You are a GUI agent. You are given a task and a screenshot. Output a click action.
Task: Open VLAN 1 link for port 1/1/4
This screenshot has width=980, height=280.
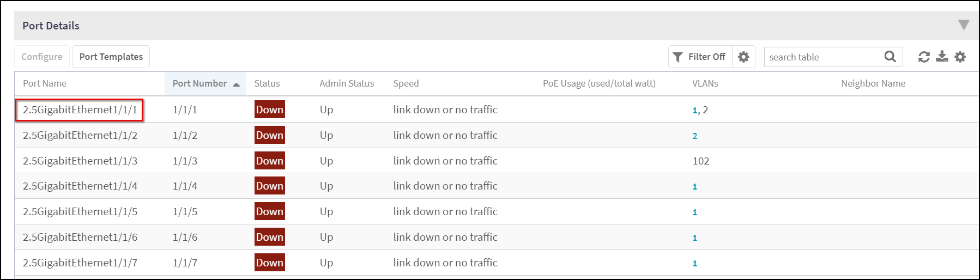(x=695, y=186)
